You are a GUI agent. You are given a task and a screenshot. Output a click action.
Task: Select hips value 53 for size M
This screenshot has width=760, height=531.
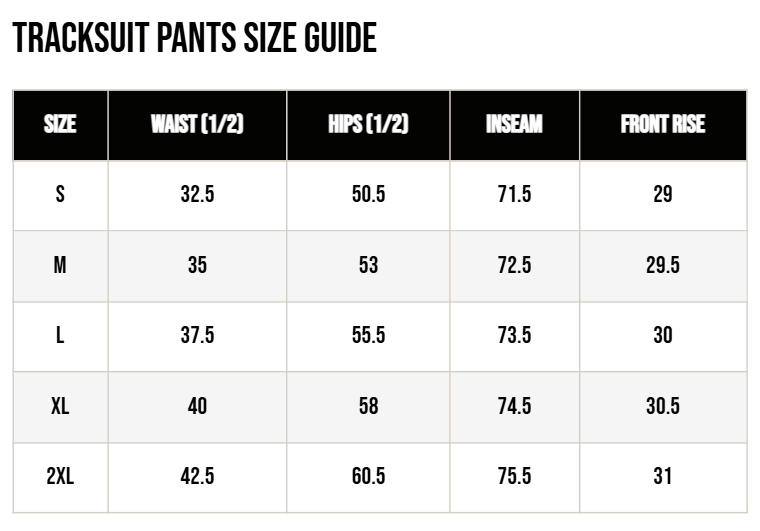pos(368,265)
